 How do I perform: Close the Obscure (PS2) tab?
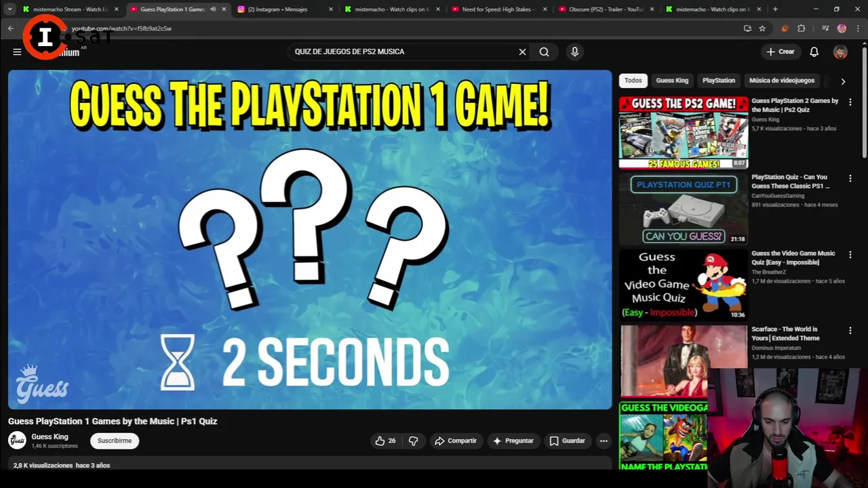652,9
